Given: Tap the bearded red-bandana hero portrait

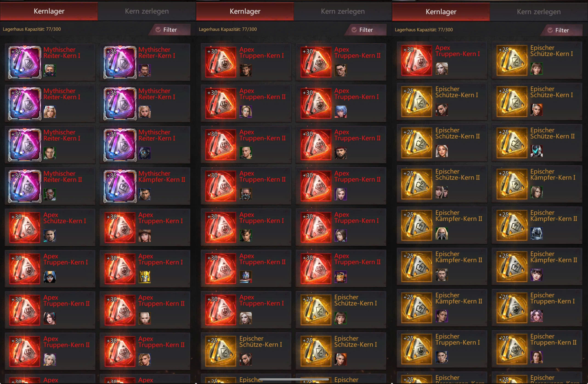Looking at the screenshot, I should pos(341,153).
